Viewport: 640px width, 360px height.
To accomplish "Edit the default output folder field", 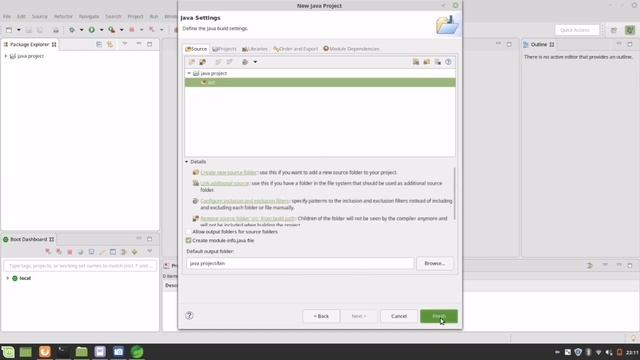I will (300, 263).
